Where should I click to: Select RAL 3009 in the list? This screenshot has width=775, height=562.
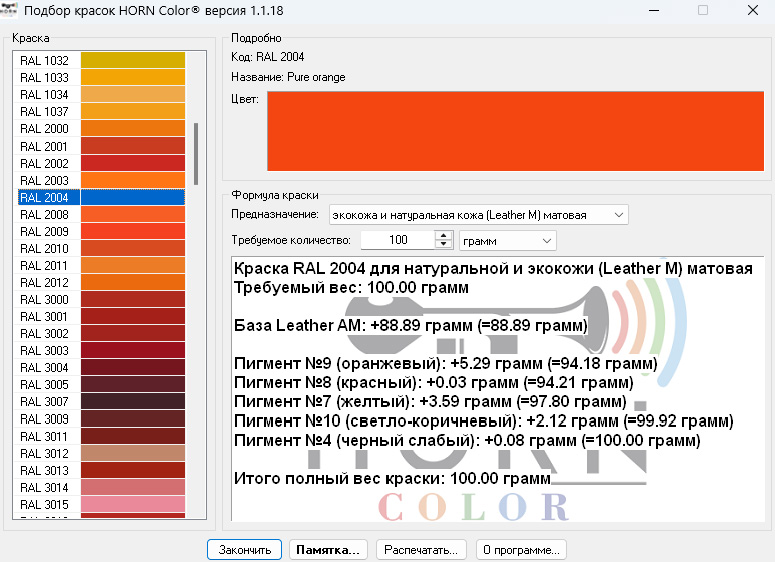pos(101,419)
